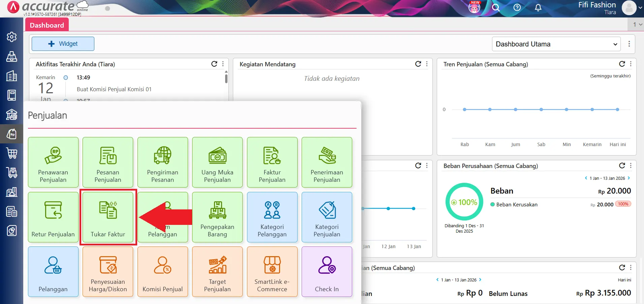This screenshot has height=304, width=644.
Task: Click the Aktifitas Terakhir scrollbar
Action: click(x=226, y=78)
